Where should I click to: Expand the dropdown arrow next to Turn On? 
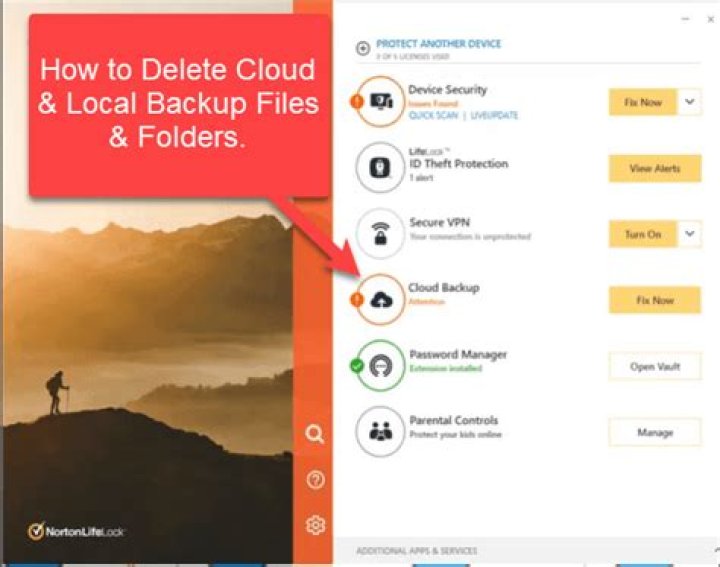(689, 234)
